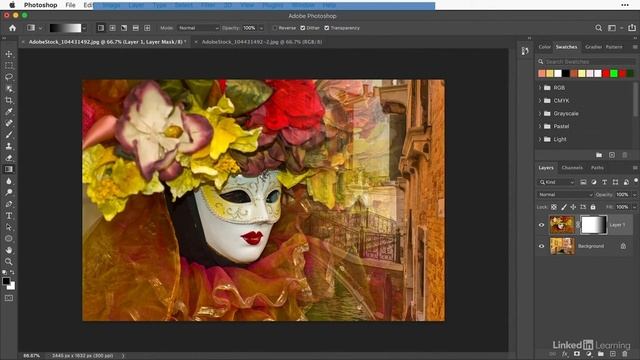
Task: Expand the CMYK swatch folder
Action: point(540,100)
